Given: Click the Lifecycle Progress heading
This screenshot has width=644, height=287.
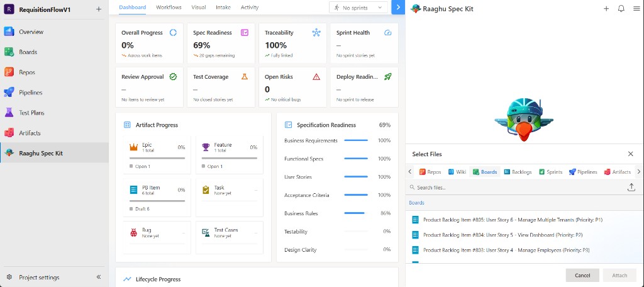Looking at the screenshot, I should click(158, 279).
